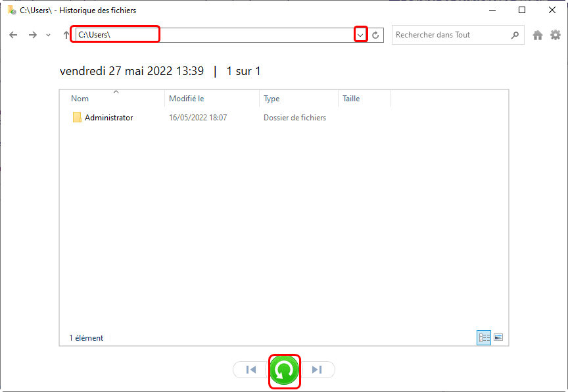Click the 1 élément status text
Image resolution: width=568 pixels, height=392 pixels.
coord(86,338)
